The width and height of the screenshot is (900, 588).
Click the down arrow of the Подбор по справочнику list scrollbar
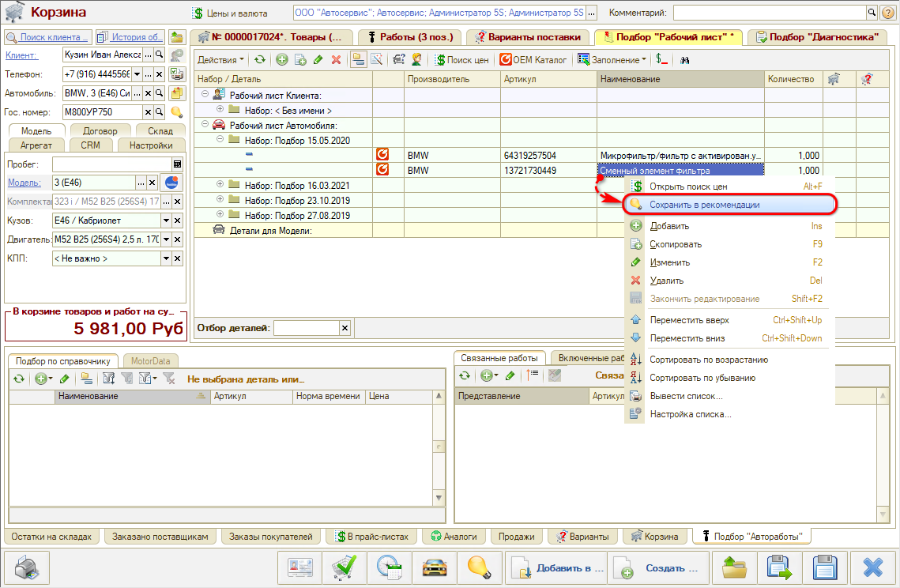[439, 498]
